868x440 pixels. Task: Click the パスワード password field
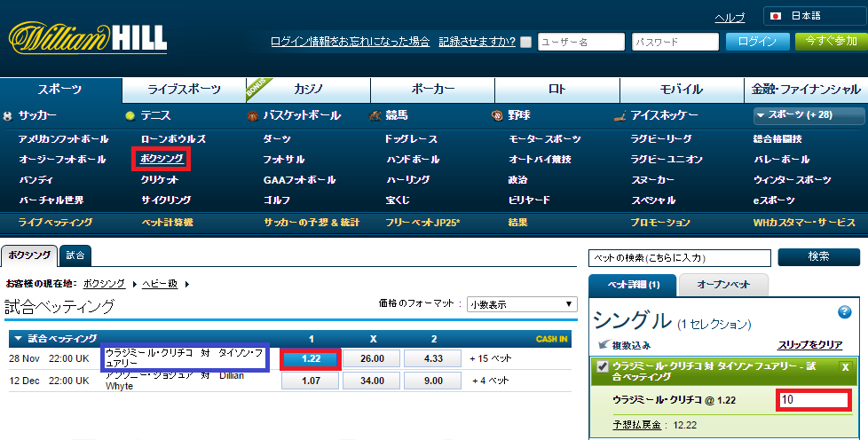point(675,42)
